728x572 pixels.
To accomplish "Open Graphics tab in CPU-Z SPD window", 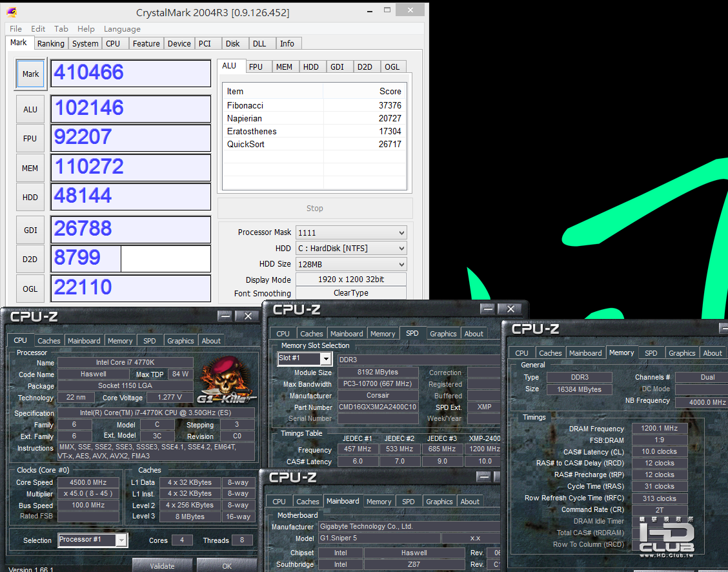I will pyautogui.click(x=443, y=334).
